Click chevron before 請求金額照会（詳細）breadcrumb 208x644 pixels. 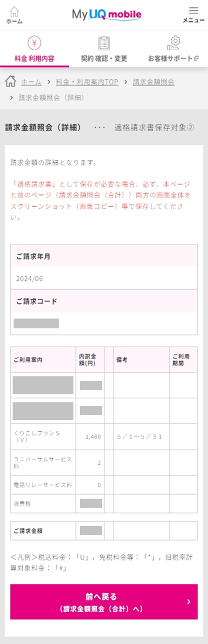click(x=12, y=98)
